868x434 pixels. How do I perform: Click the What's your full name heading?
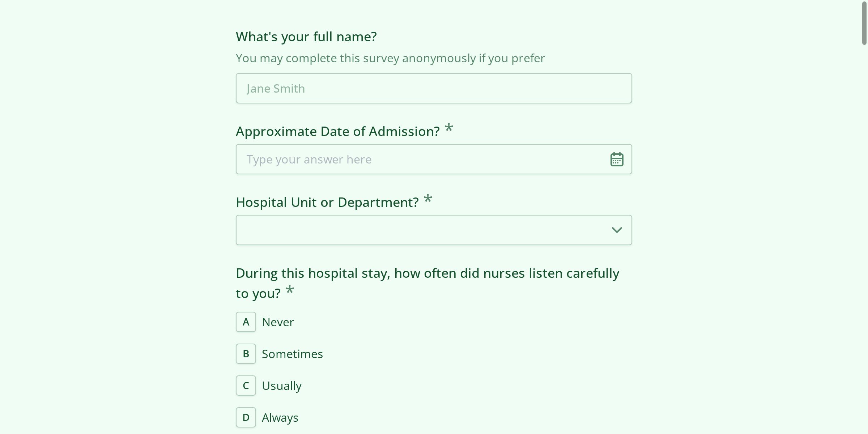click(306, 36)
